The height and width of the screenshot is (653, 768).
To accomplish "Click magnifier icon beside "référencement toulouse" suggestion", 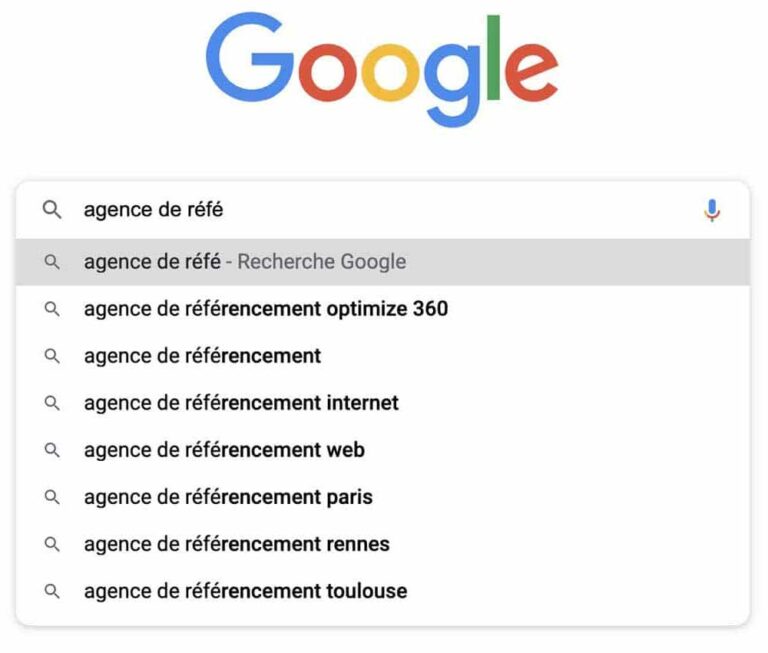I will [x=52, y=591].
